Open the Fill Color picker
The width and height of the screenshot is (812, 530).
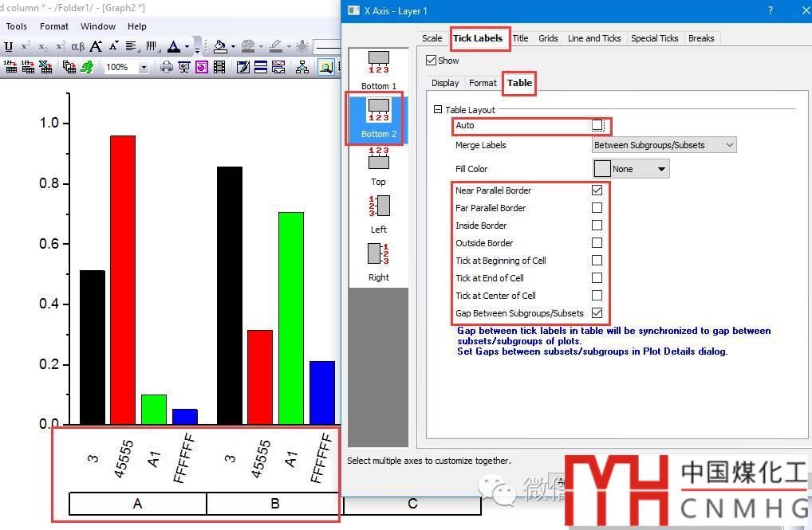(x=630, y=169)
